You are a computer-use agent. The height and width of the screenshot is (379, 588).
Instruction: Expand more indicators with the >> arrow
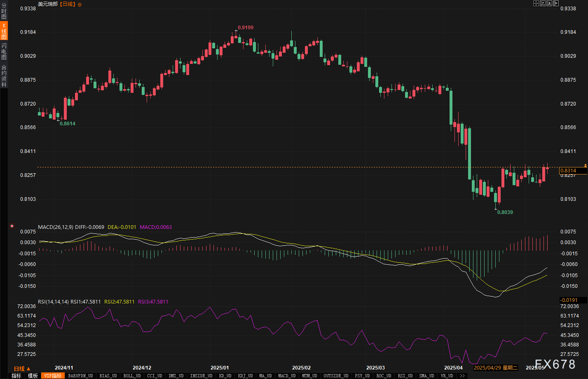pos(462,376)
